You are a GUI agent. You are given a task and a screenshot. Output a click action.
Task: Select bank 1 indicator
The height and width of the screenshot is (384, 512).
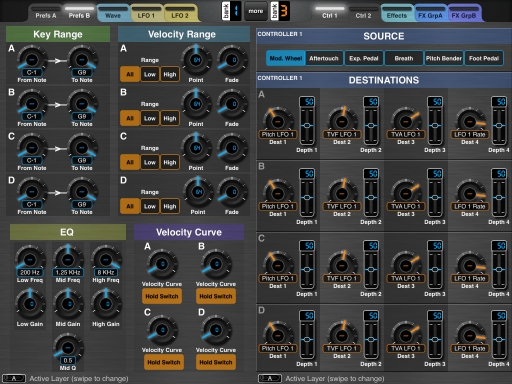pos(232,11)
